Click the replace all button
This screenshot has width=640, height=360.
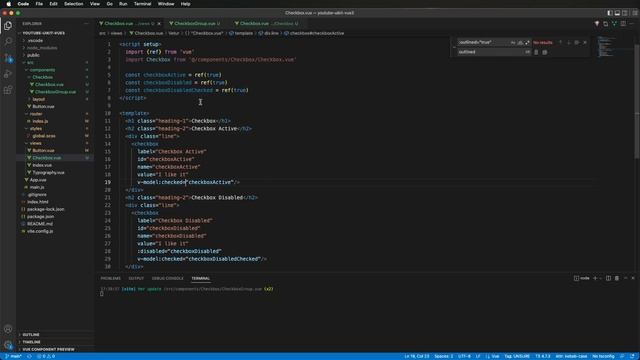click(545, 52)
